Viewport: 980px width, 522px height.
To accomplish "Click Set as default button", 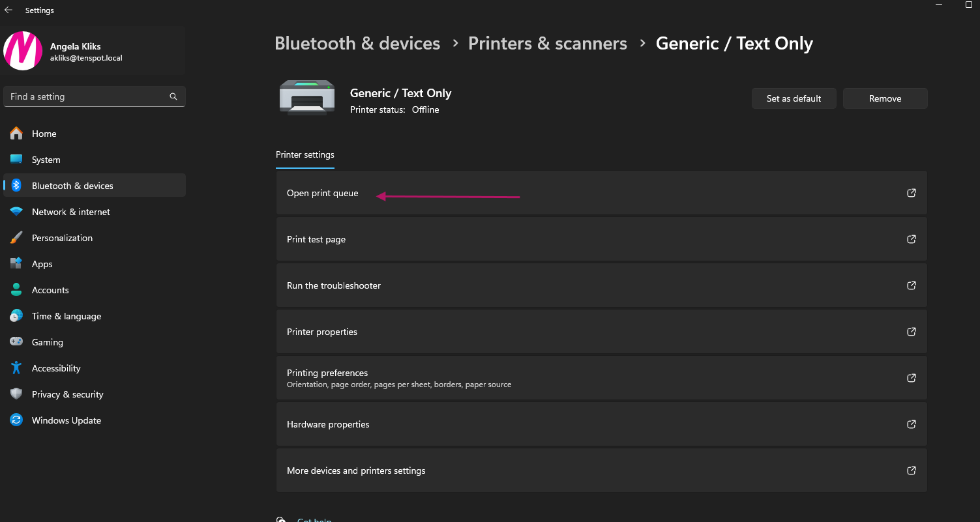I will (794, 98).
